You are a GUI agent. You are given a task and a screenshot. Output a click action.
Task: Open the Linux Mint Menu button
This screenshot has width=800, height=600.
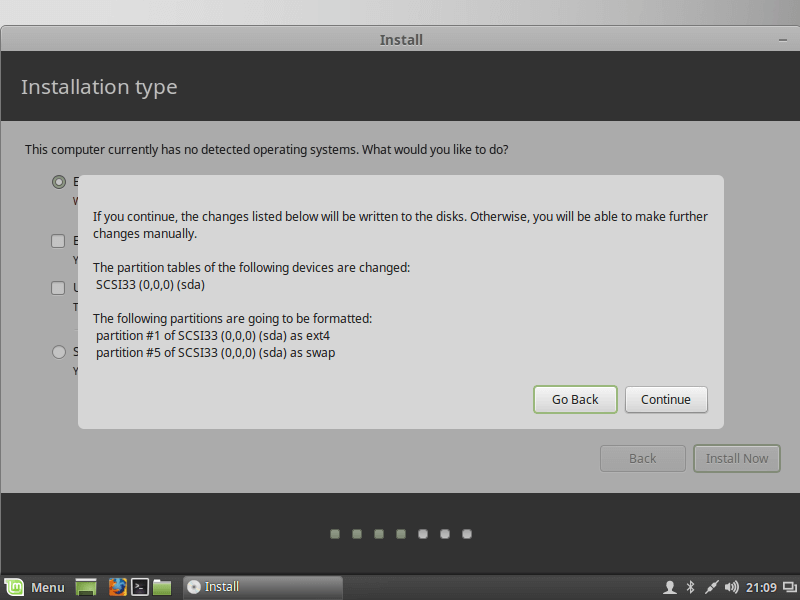coord(35,587)
